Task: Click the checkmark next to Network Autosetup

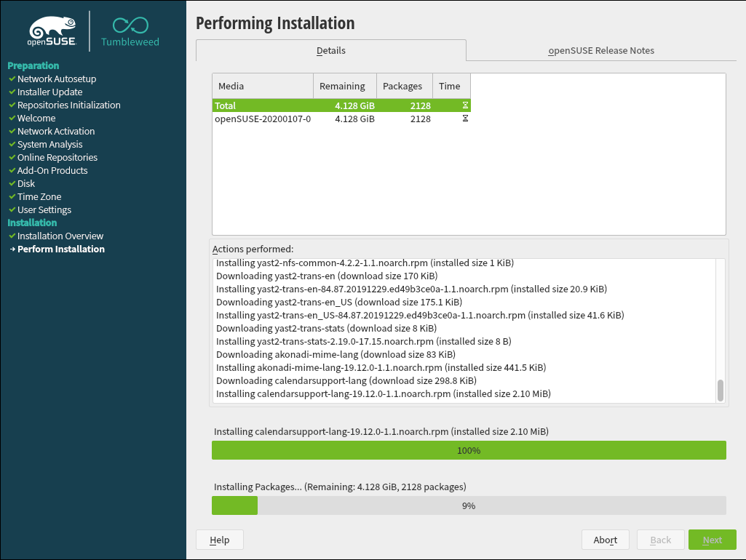Action: click(12, 79)
